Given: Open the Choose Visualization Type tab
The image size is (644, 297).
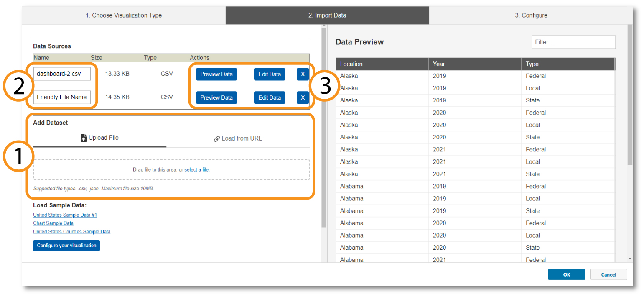Looking at the screenshot, I should [x=124, y=15].
